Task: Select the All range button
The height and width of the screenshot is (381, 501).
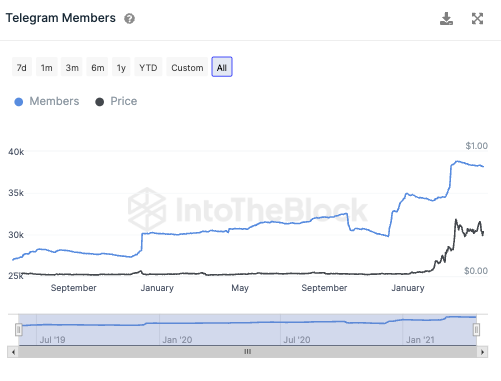Action: click(x=222, y=67)
